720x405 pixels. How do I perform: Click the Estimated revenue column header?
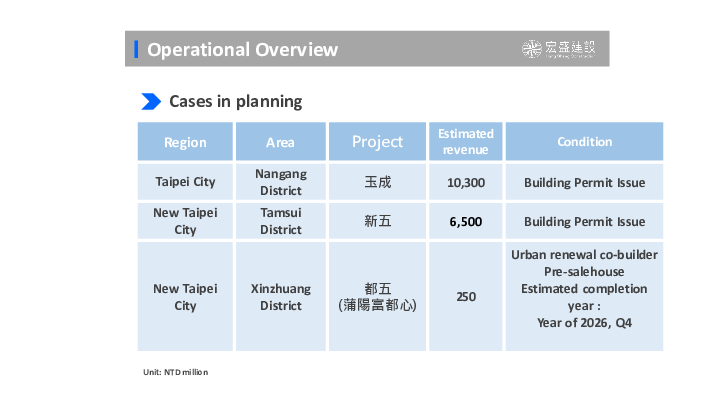465,142
